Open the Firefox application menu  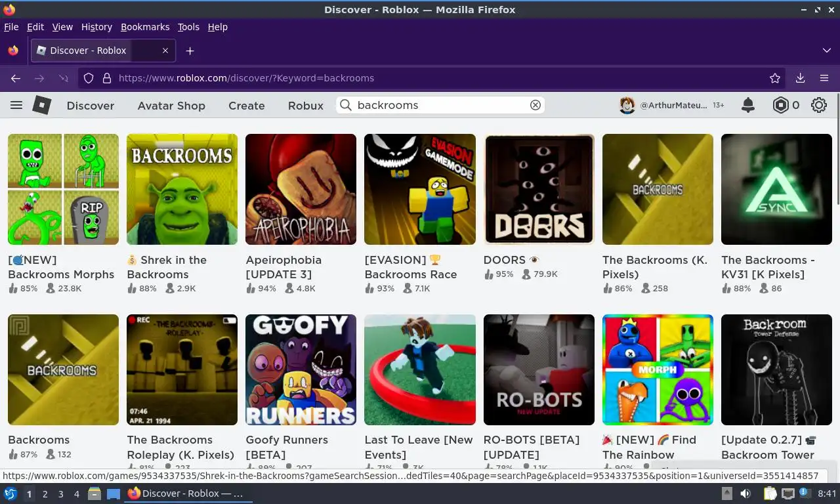(824, 78)
